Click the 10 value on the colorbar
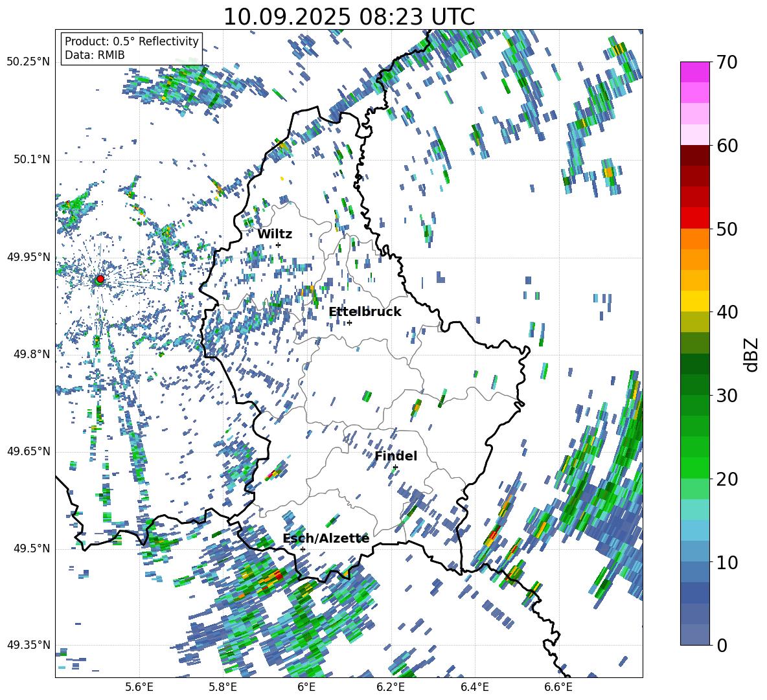This screenshot has width=767, height=700. (x=727, y=562)
